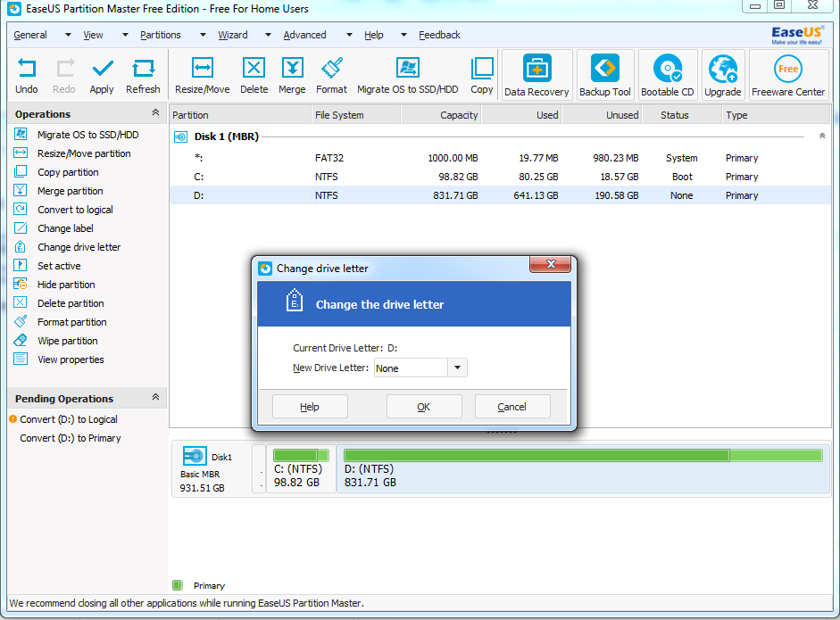Open the Help menu in menu bar
The image size is (840, 620).
pos(374,35)
